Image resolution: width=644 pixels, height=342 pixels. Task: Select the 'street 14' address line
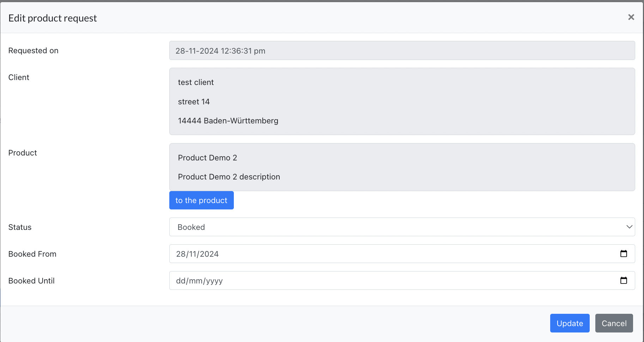(194, 102)
